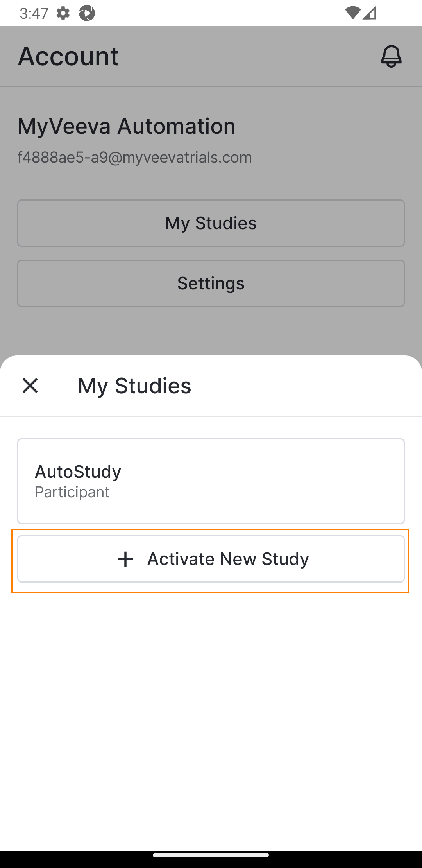Tap the Account page heading

coord(68,56)
